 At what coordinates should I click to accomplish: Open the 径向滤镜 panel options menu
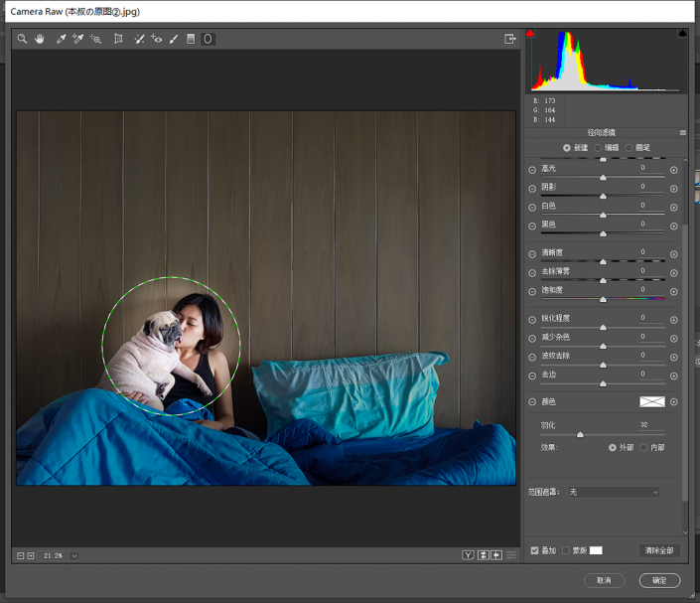pos(683,132)
